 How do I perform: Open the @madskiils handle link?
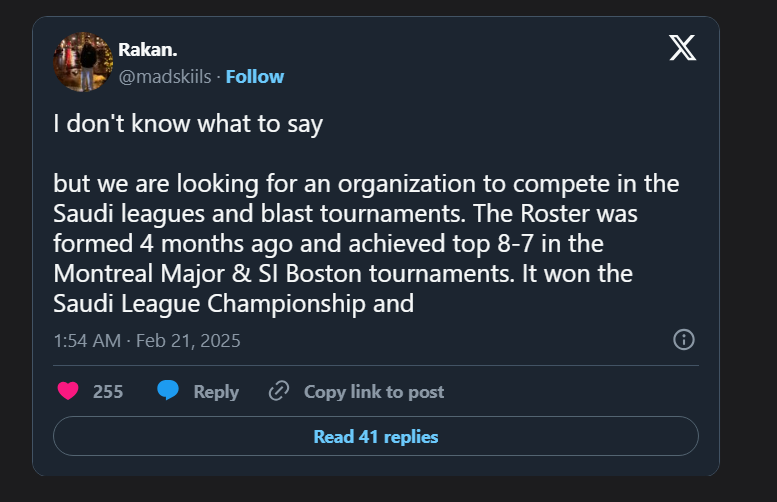coord(165,76)
